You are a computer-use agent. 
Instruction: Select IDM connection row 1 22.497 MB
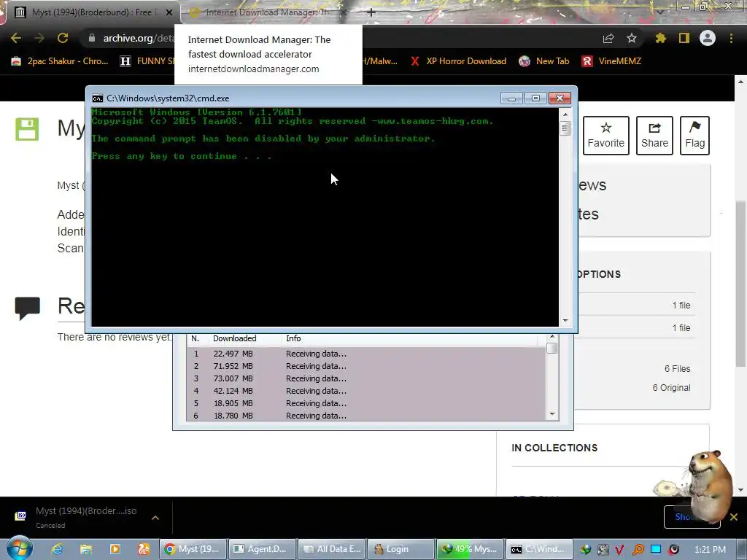click(366, 354)
